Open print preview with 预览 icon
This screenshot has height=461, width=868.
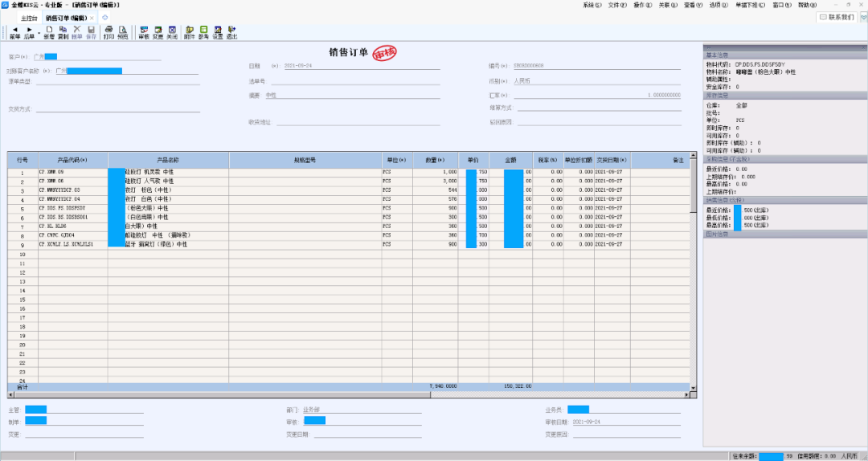[122, 33]
